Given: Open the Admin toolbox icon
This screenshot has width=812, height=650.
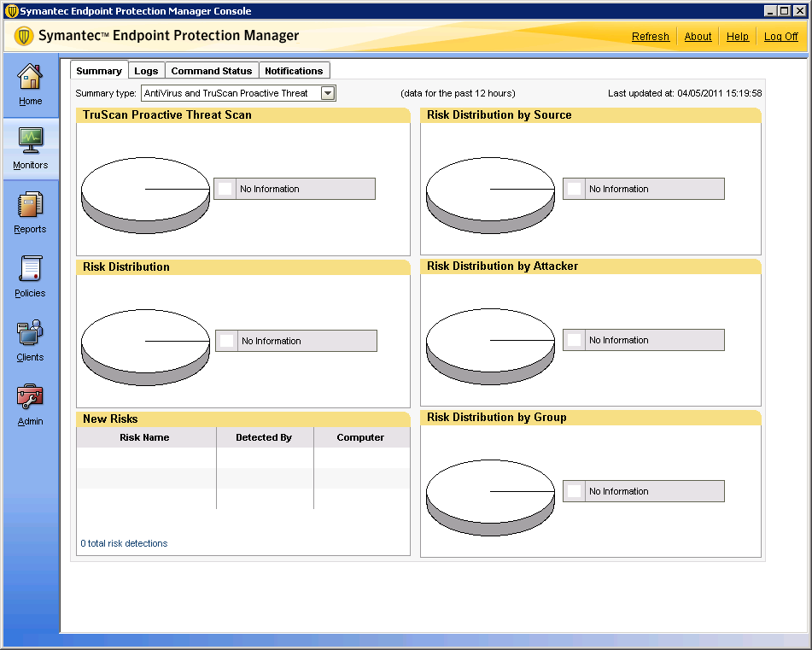Looking at the screenshot, I should [30, 397].
